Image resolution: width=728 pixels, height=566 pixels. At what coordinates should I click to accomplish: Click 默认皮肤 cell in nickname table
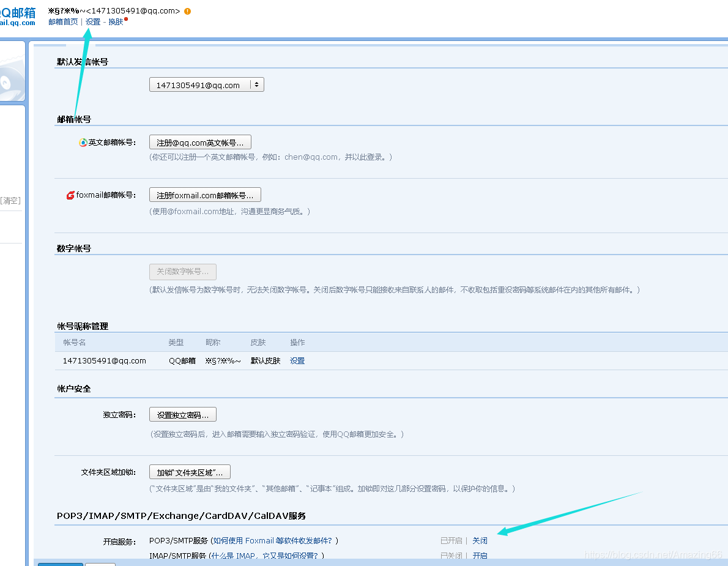point(266,361)
